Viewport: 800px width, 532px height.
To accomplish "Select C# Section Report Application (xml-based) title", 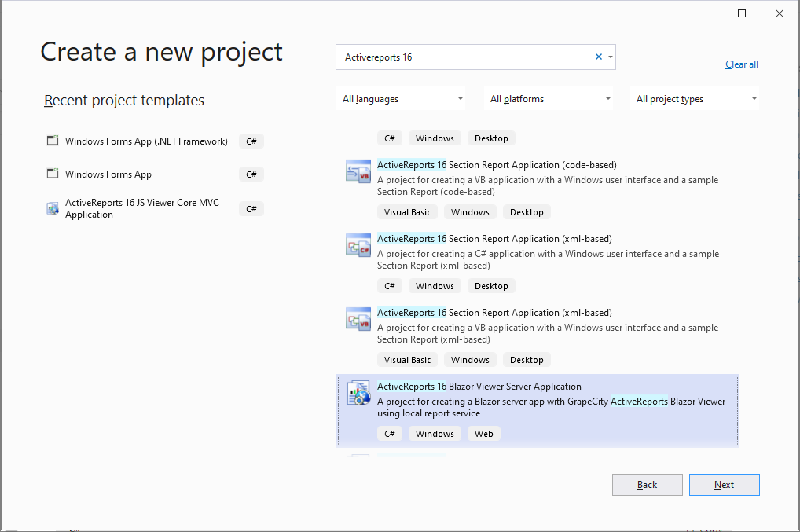I will click(494, 239).
